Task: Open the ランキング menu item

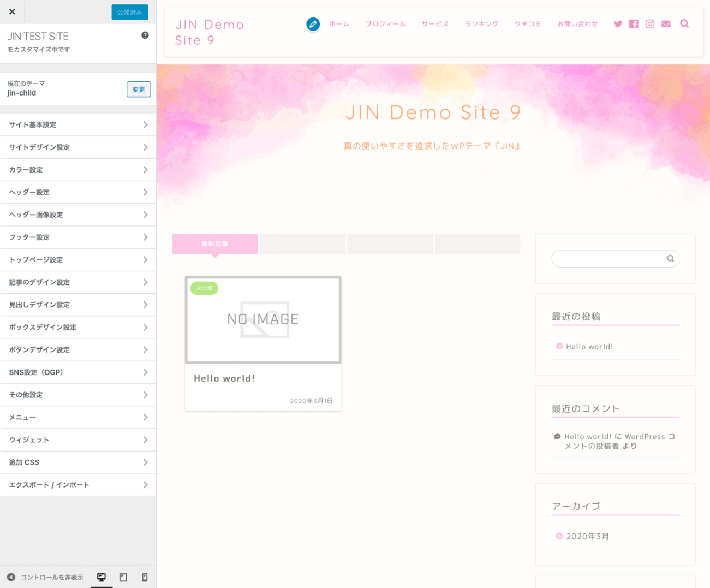Action: 481,24
